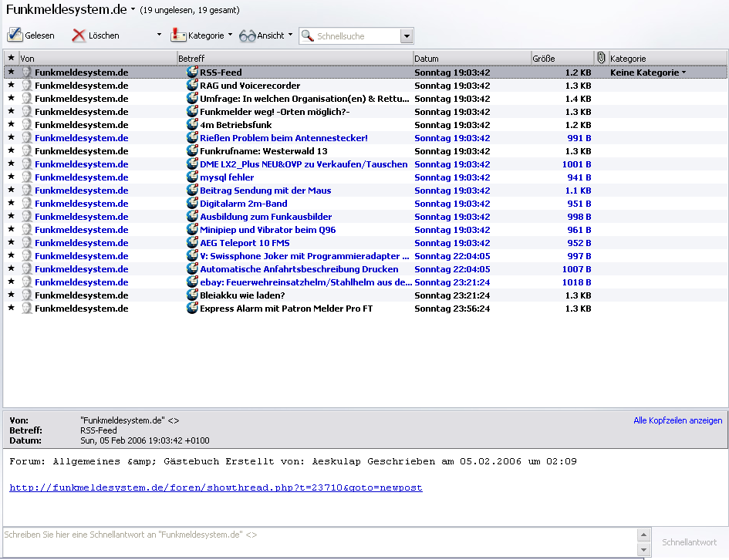Screen dimensions: 729x560
Task: Open the funkmeldesystem.de showthread link
Action: [216, 487]
